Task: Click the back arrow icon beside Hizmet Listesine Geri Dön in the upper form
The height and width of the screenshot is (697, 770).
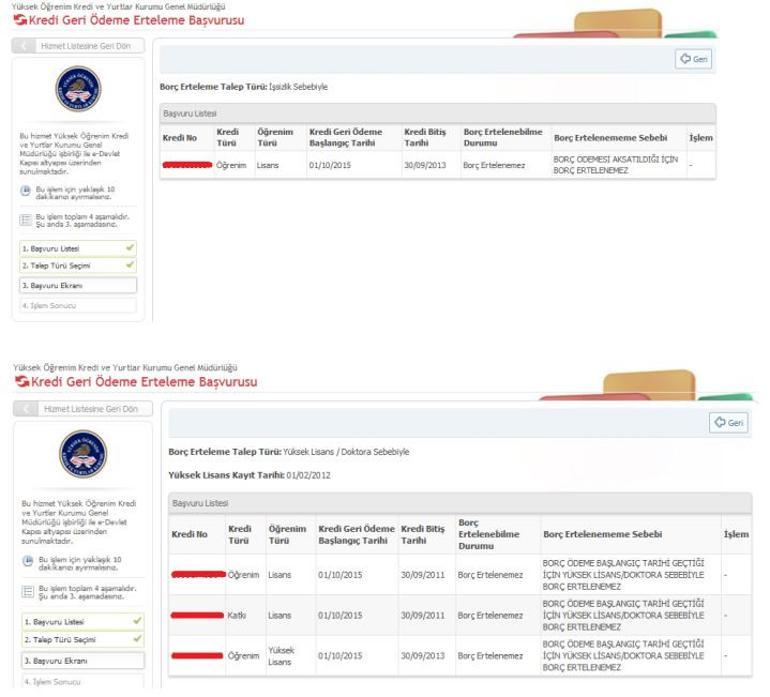Action: click(25, 46)
